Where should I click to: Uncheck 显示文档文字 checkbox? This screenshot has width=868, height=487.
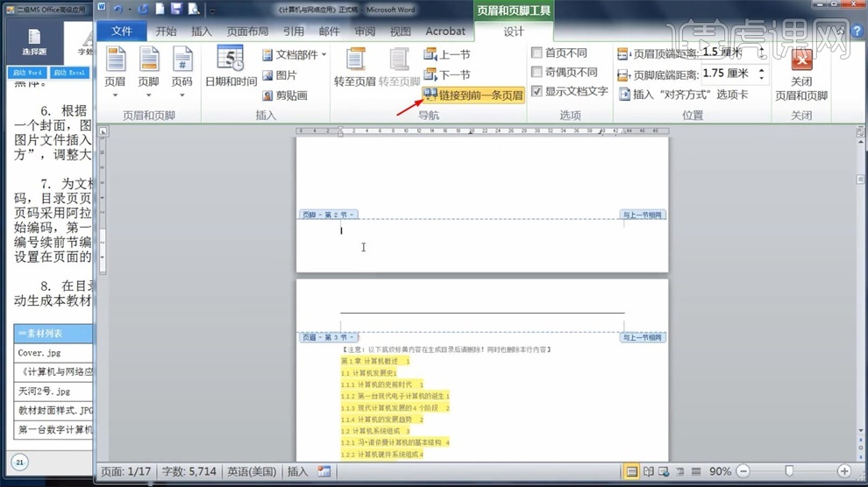(x=537, y=91)
